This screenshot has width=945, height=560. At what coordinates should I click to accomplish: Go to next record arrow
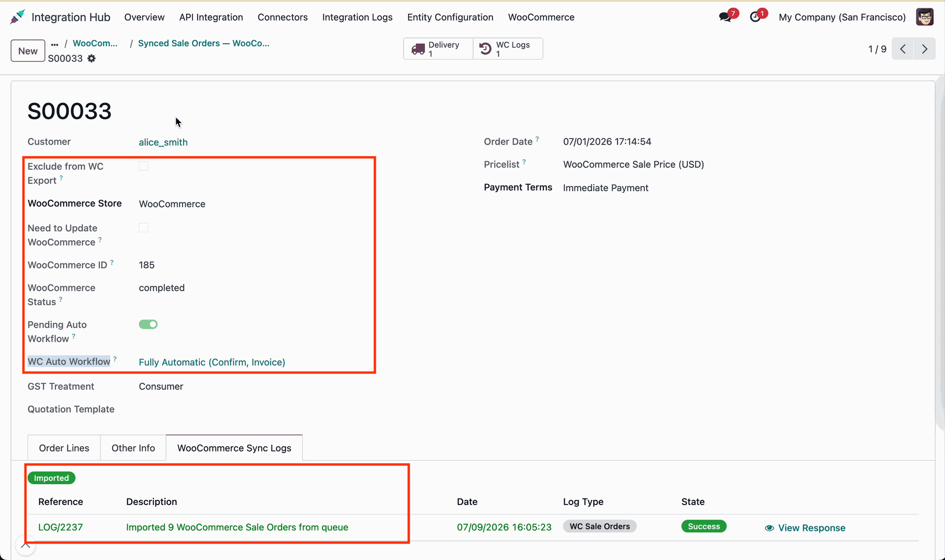coord(925,49)
